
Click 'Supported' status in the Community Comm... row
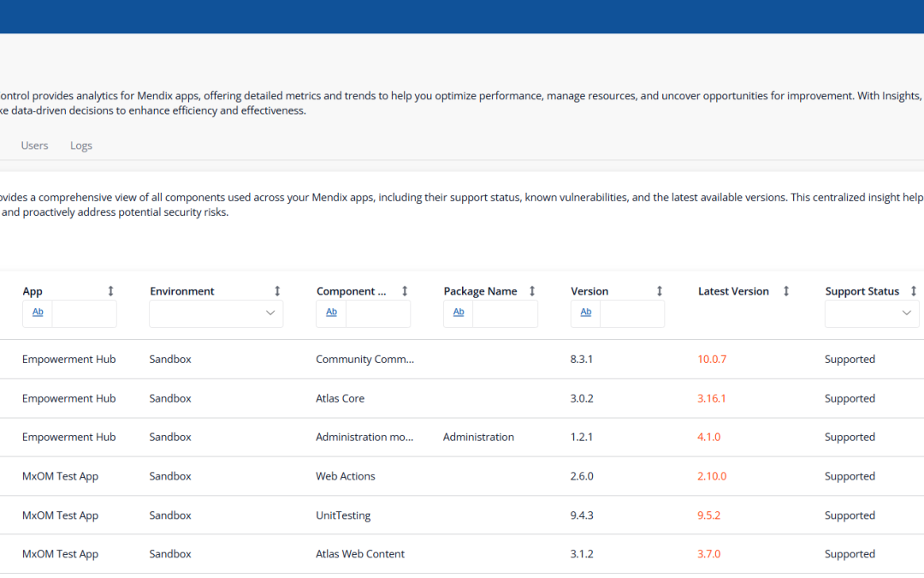click(850, 359)
